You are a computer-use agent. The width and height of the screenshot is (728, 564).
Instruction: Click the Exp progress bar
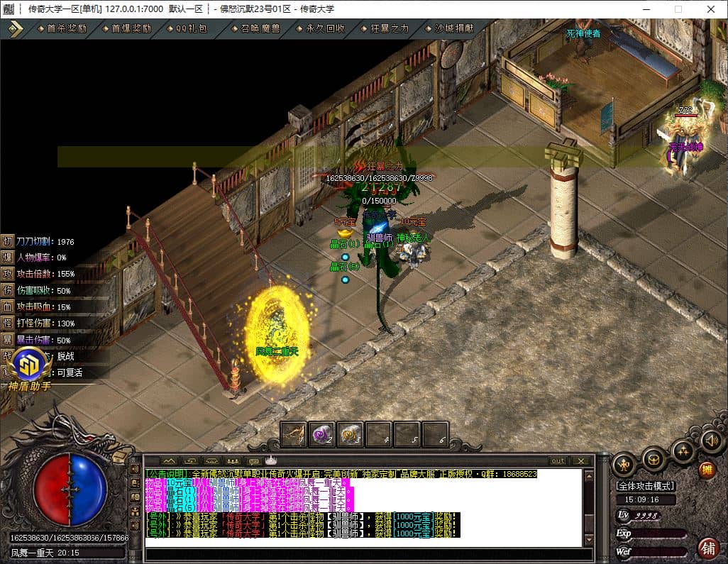pyautogui.click(x=661, y=533)
